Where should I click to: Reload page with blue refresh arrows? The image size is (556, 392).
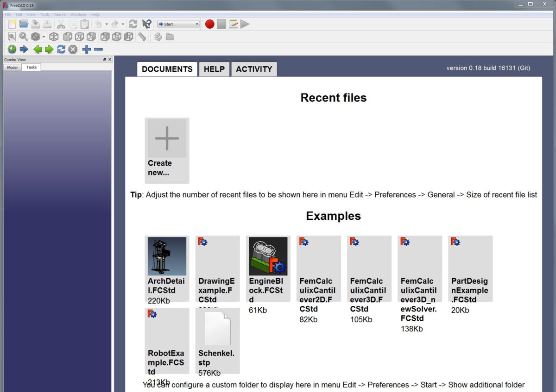tap(61, 49)
